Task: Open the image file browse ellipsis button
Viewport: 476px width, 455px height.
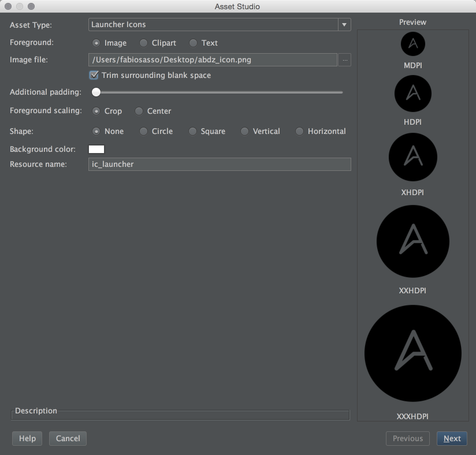Action: (x=345, y=60)
